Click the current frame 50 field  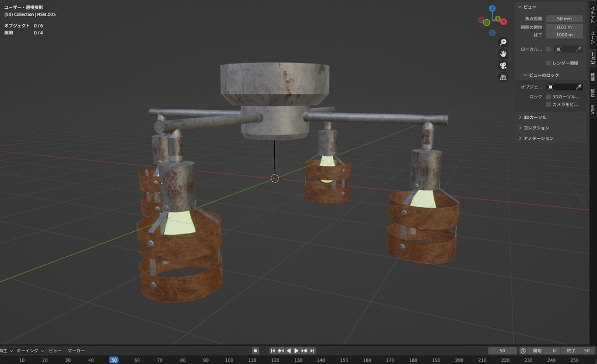(x=502, y=351)
